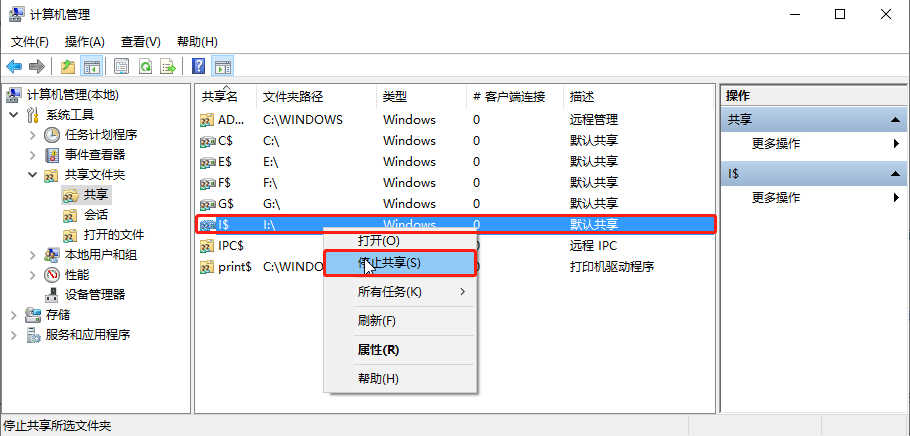Expand the 性能 tree node

(x=32, y=275)
